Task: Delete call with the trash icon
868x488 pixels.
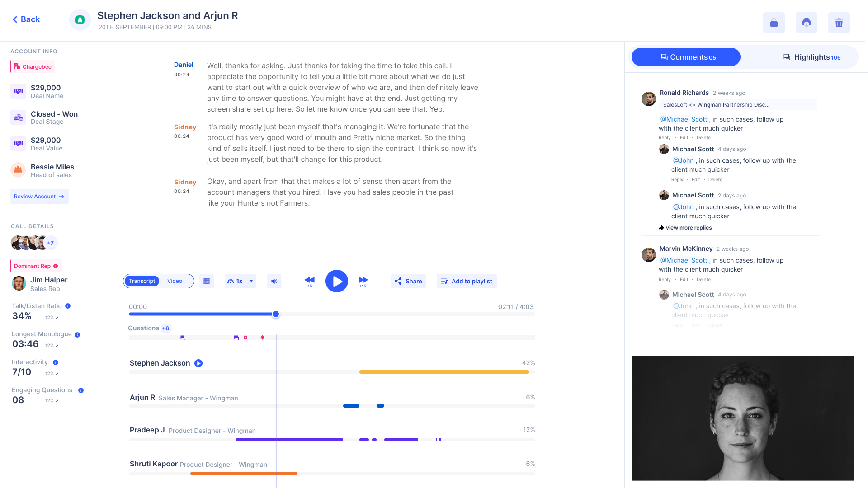Action: tap(839, 23)
